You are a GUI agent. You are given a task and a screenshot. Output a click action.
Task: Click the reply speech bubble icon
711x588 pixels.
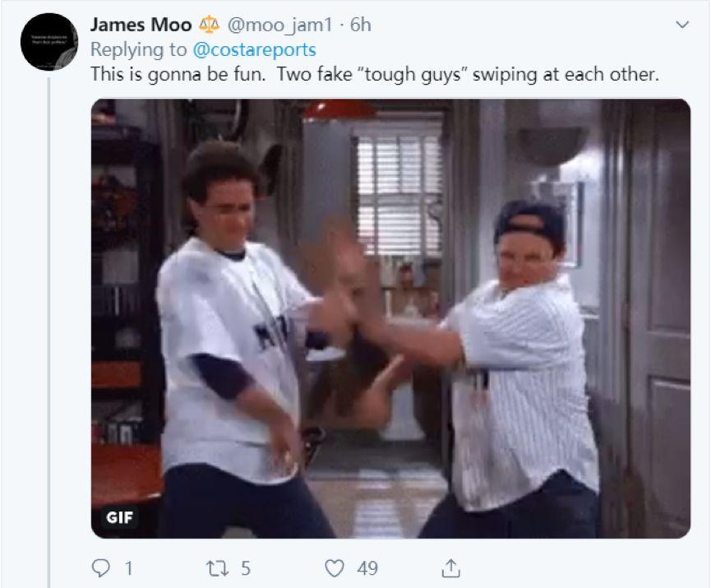(100, 568)
